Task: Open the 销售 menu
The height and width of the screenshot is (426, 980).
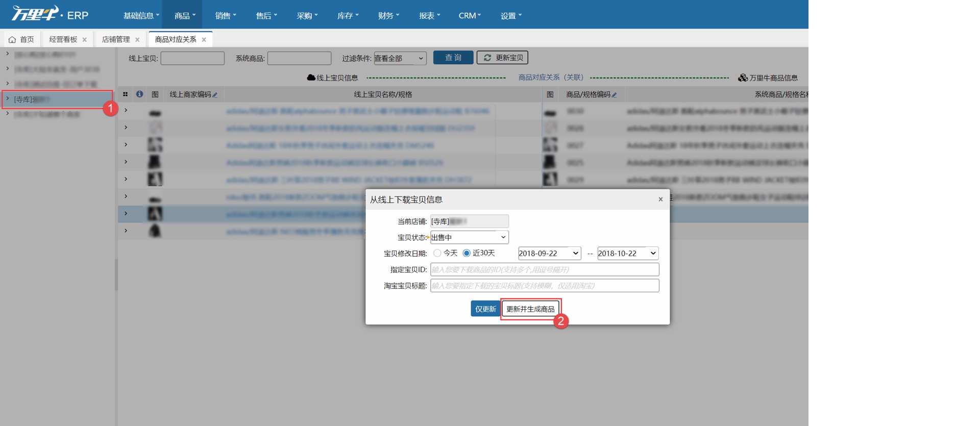Action: point(226,15)
